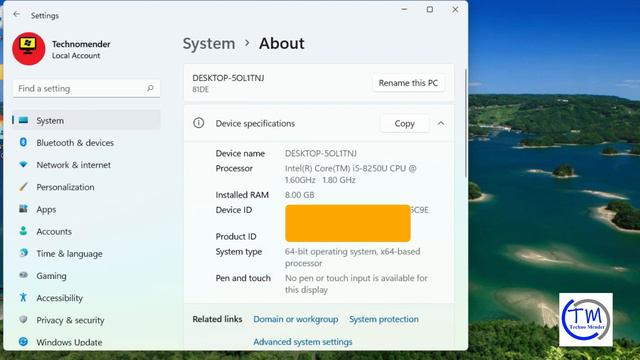Click the No pen or touch input text
Screen dimensions: 640x360
(356, 284)
